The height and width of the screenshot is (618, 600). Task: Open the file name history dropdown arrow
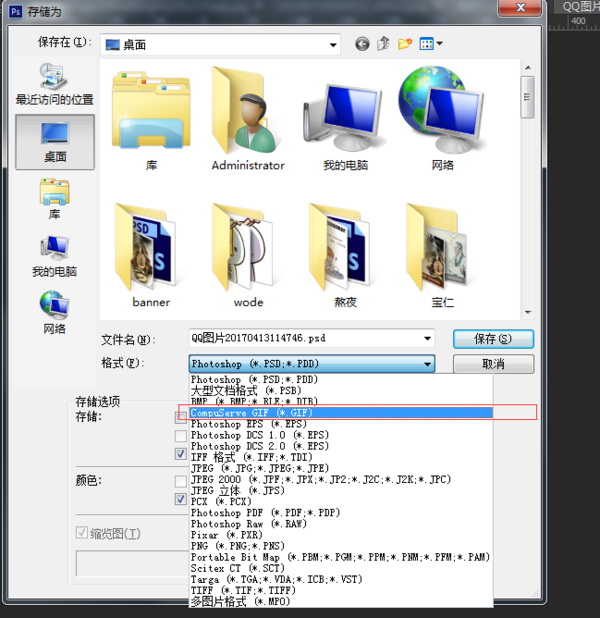[427, 338]
